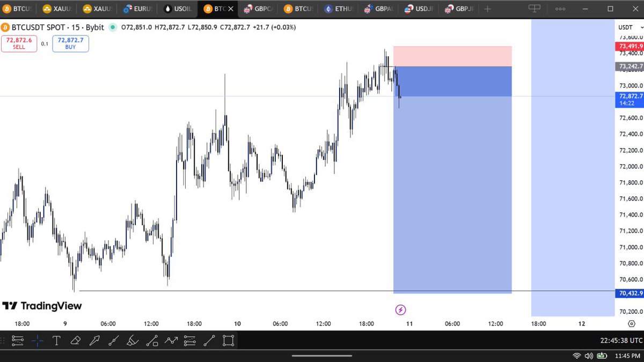
Task: Select the plain diagonal line tool
Action: point(209,340)
